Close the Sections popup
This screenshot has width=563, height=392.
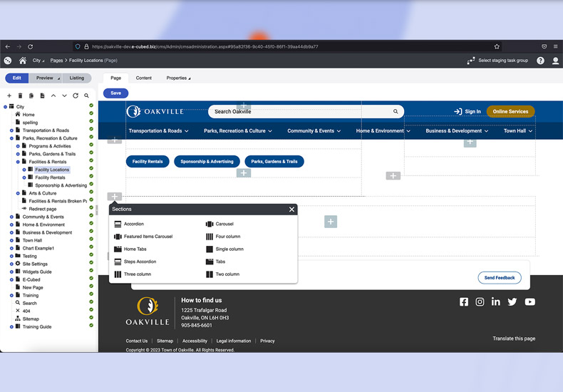pyautogui.click(x=291, y=210)
